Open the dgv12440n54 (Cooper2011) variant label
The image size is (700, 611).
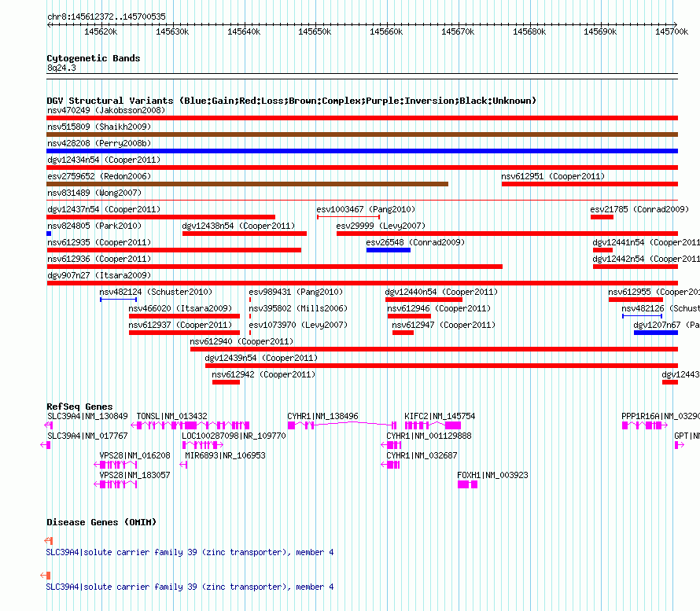click(x=441, y=292)
